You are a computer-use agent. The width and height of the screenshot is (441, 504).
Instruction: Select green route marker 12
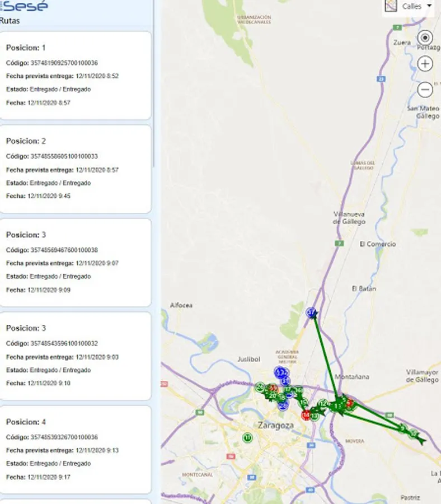coord(323,403)
